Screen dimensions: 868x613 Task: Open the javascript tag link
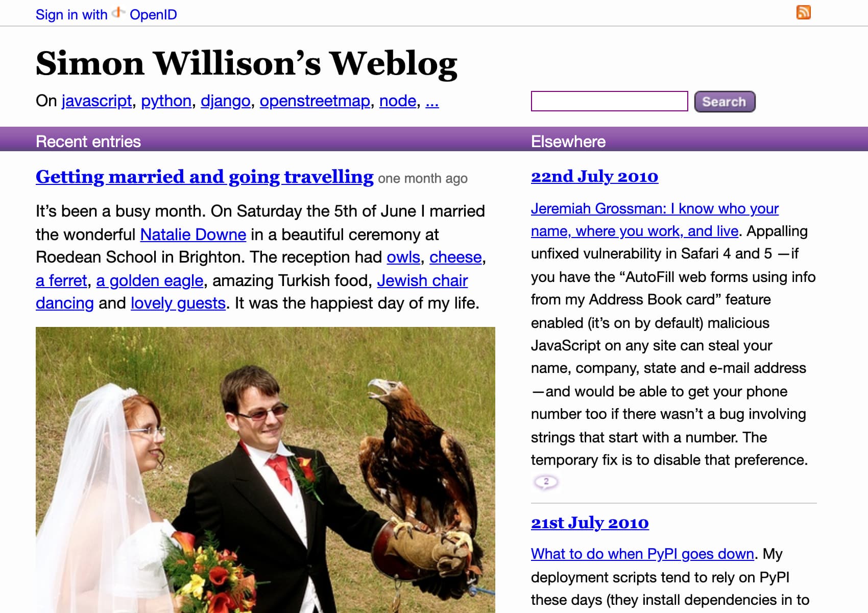[97, 101]
